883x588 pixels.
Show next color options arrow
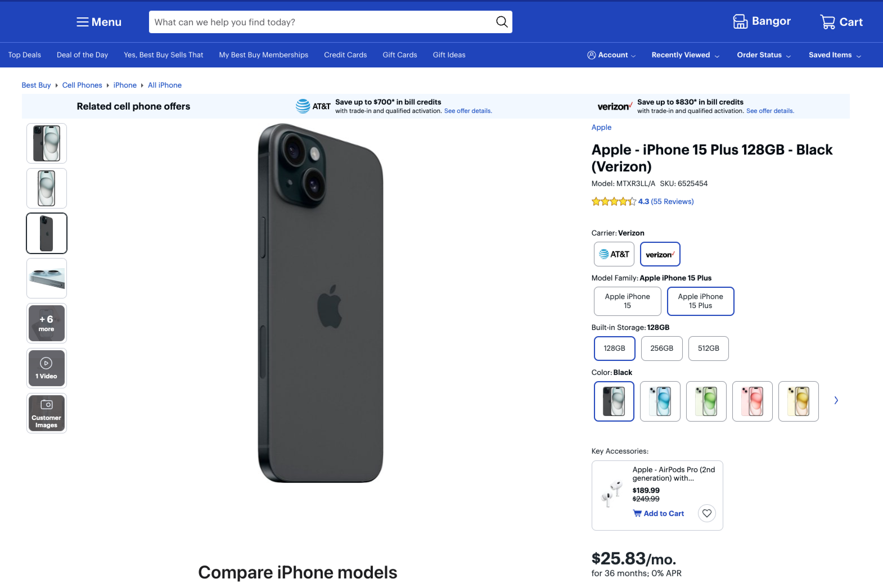(x=836, y=401)
